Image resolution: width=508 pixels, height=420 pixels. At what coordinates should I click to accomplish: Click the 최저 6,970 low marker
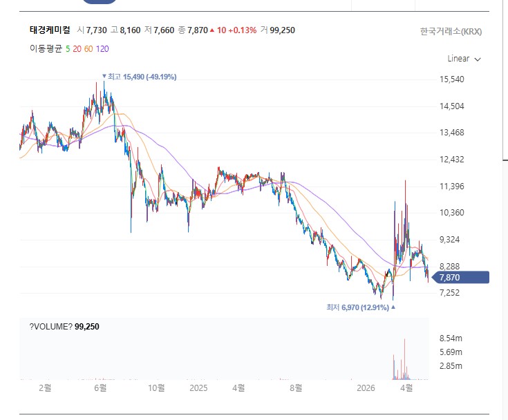coord(361,307)
